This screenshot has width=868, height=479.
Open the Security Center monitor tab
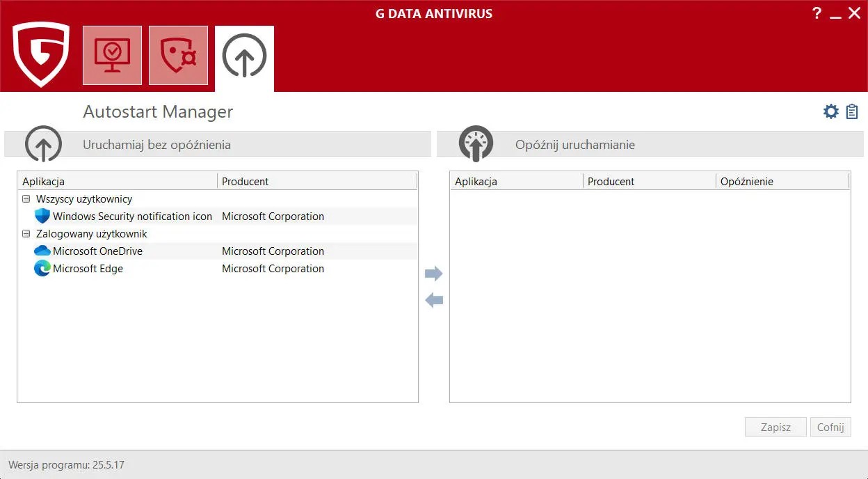pos(112,56)
